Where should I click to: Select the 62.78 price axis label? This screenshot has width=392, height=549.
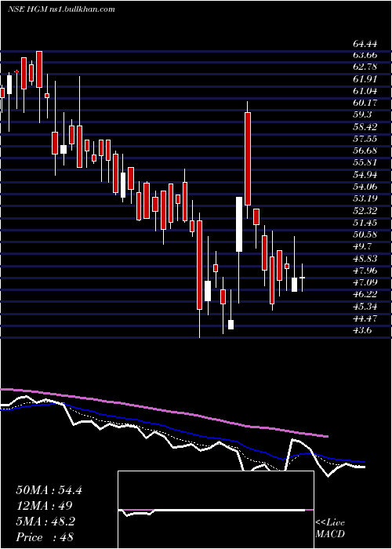point(365,67)
